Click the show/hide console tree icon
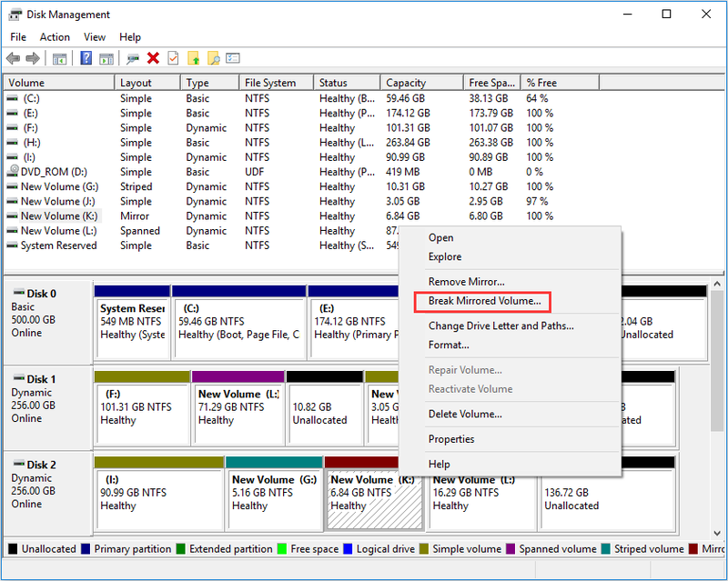 (x=59, y=59)
